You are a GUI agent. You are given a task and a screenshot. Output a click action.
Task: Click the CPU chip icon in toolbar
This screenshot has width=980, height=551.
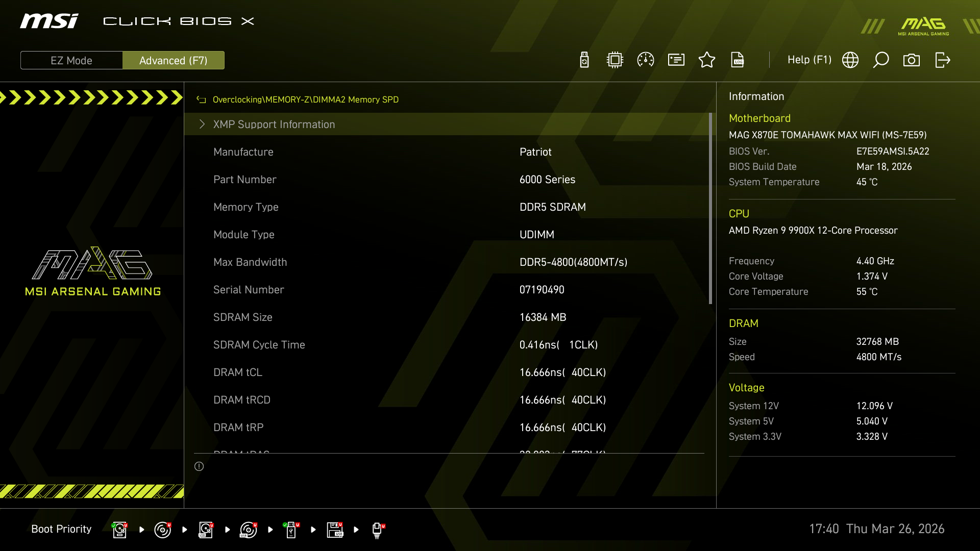click(x=614, y=60)
